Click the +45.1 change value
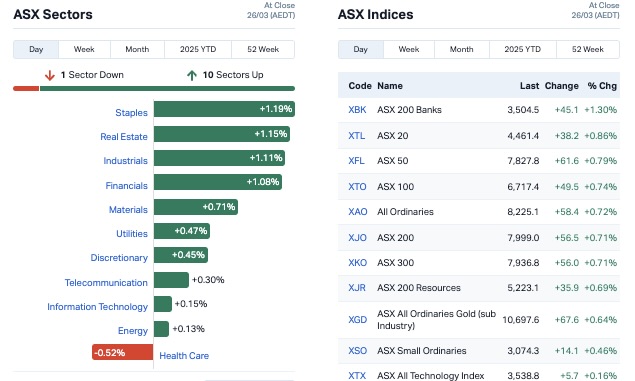Viewport: 635px width, 381px height. pos(567,110)
